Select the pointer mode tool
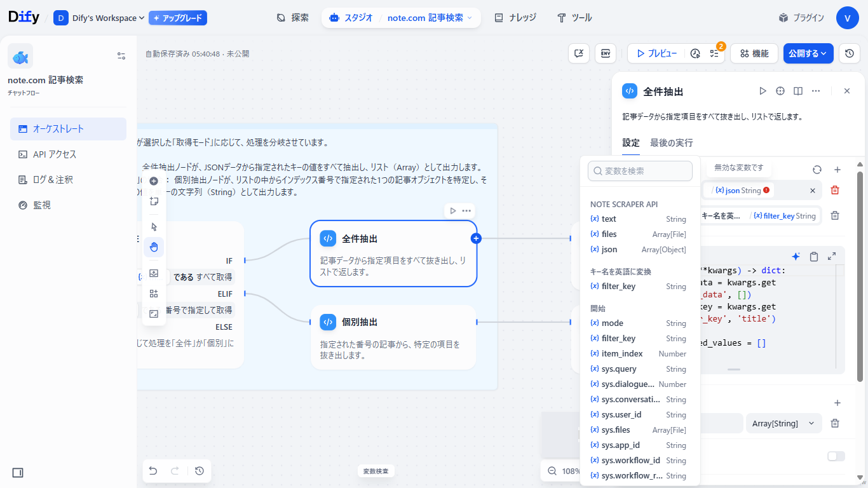The height and width of the screenshot is (488, 868). [x=154, y=227]
